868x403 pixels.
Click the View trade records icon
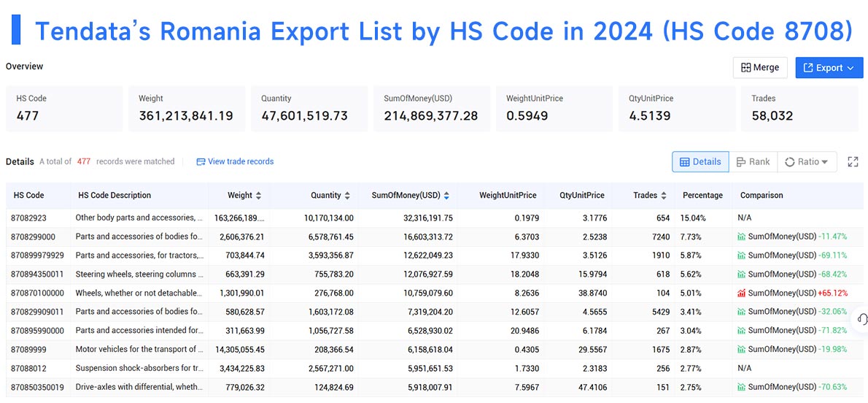click(x=201, y=162)
